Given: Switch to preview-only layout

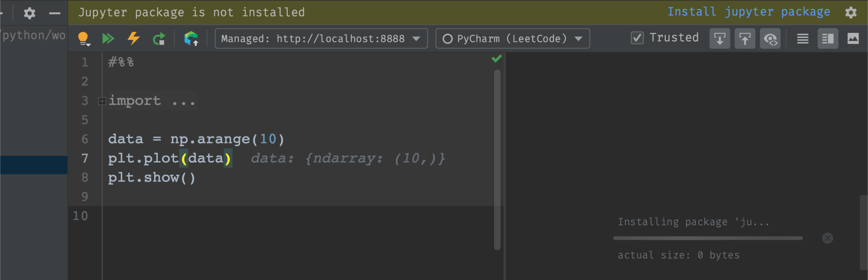Looking at the screenshot, I should [x=853, y=38].
